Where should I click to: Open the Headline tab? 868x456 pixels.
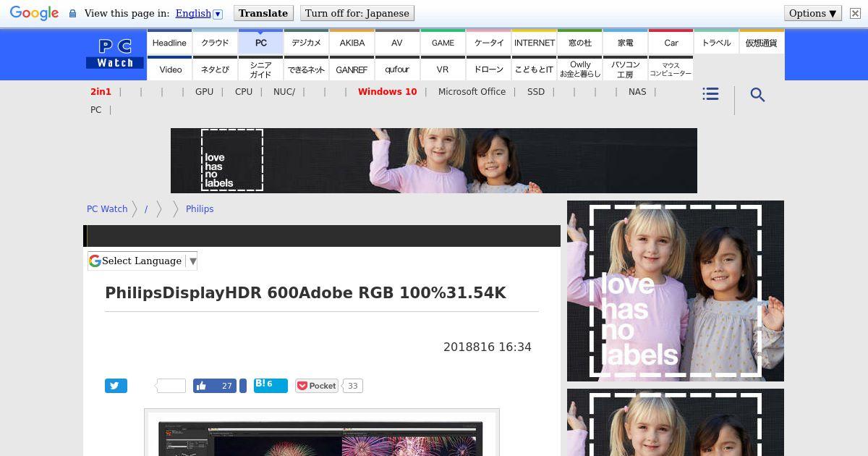tap(169, 42)
